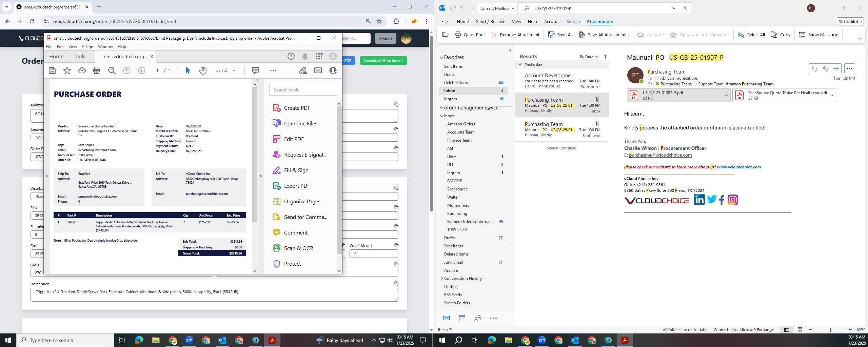This screenshot has width=868, height=347.
Task: Open Acrobat notifications bell
Action: tap(305, 57)
